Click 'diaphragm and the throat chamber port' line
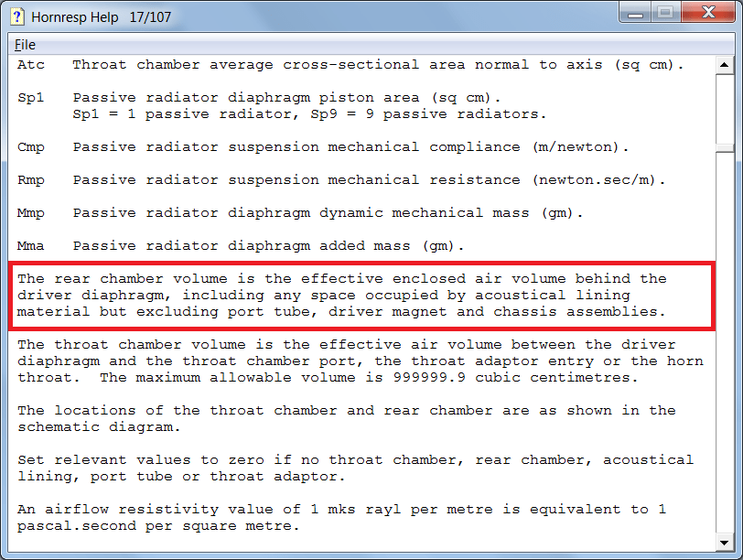This screenshot has width=743, height=560. point(361,361)
